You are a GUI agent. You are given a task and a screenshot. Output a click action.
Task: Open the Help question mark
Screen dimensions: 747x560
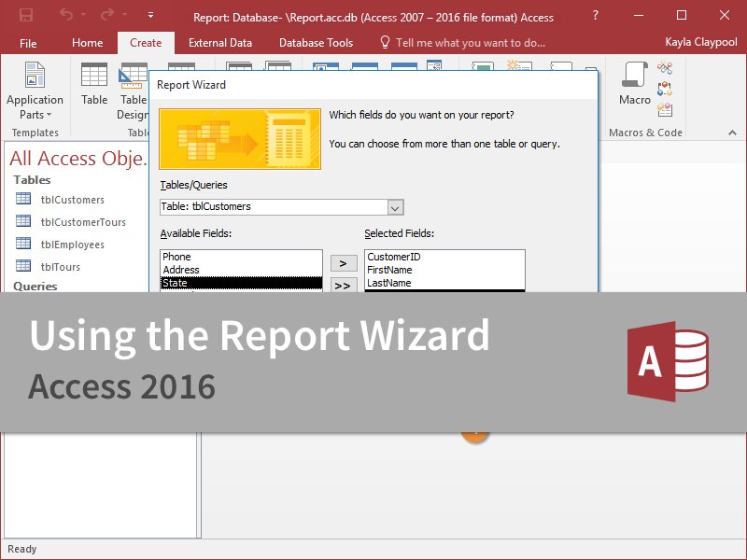pyautogui.click(x=596, y=15)
